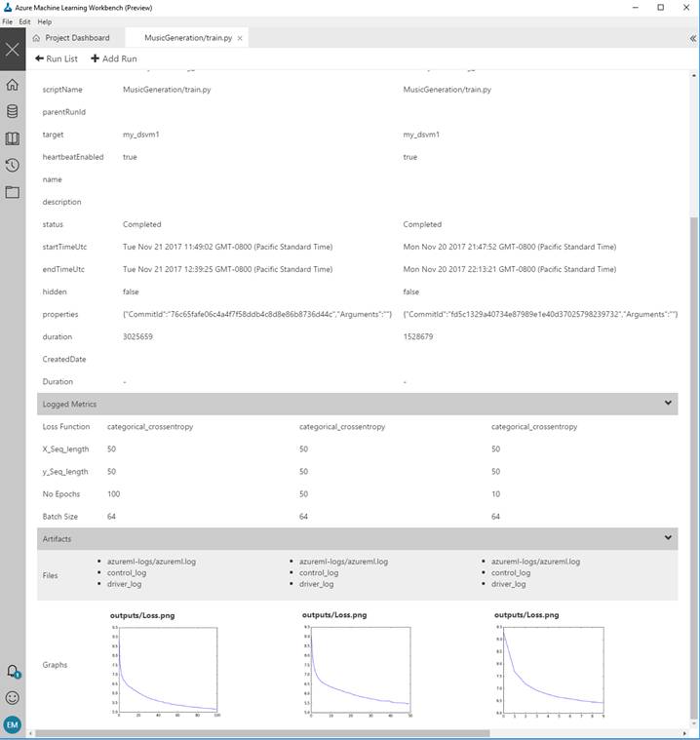Open the Edit menu

click(24, 21)
